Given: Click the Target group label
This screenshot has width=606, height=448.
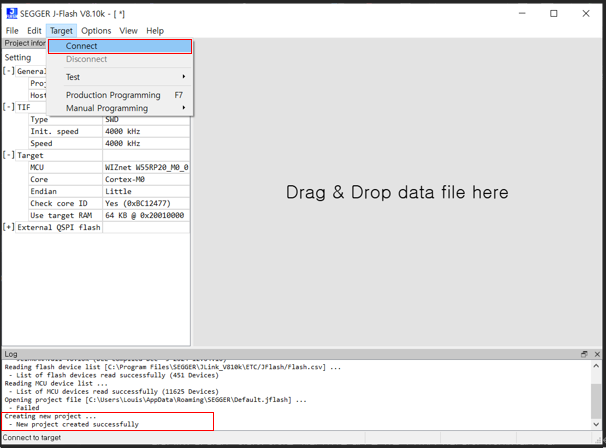Looking at the screenshot, I should click(x=30, y=155).
